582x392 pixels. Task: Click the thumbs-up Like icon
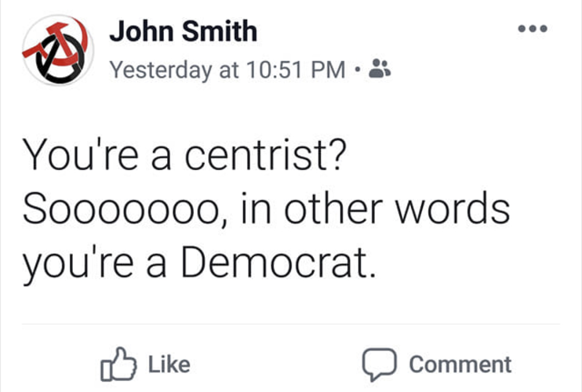tap(118, 364)
